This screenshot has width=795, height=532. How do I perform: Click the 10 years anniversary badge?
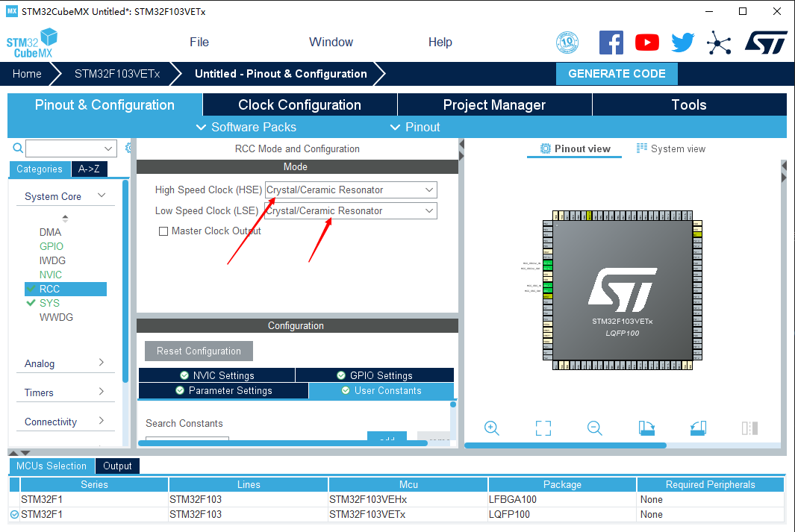[x=567, y=43]
